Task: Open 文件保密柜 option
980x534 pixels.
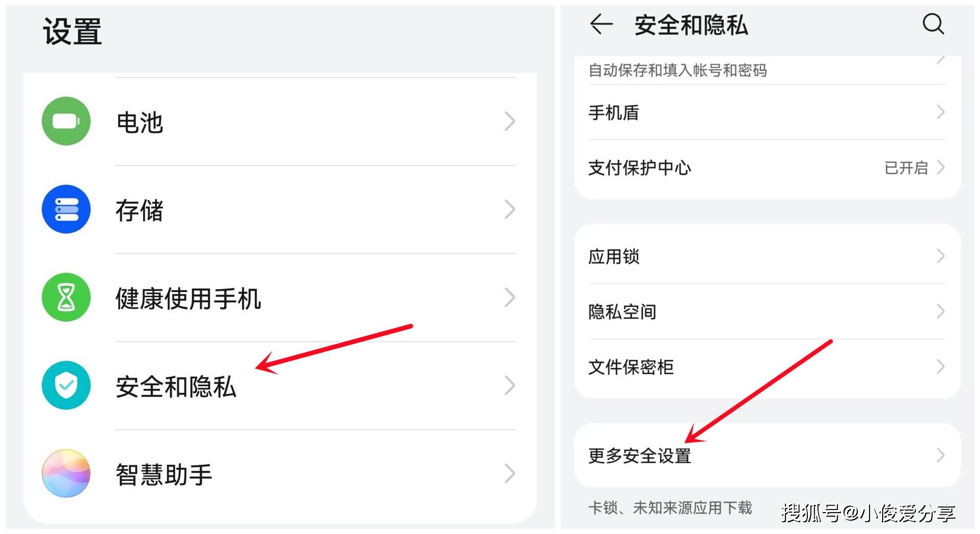Action: pos(631,367)
